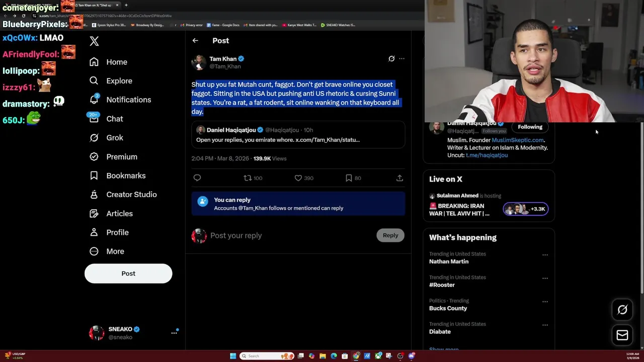
Task: Open the three-dot menu on the post
Action: pyautogui.click(x=401, y=59)
